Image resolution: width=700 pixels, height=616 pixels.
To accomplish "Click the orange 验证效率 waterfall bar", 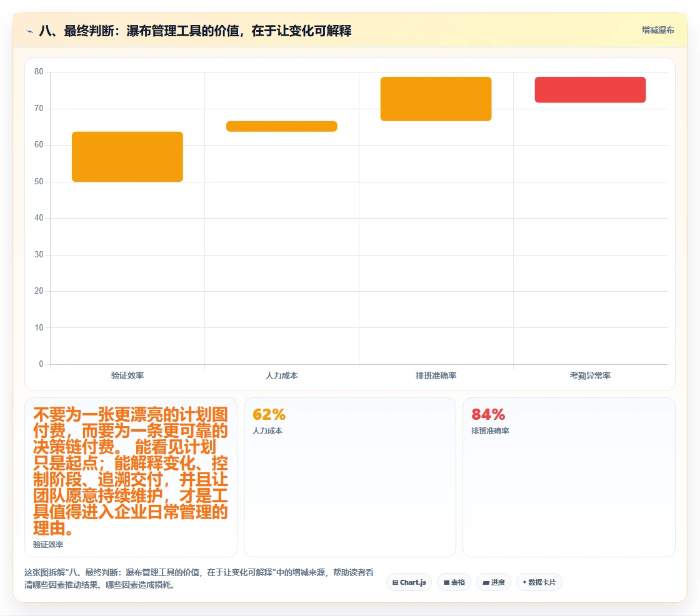I will (127, 157).
